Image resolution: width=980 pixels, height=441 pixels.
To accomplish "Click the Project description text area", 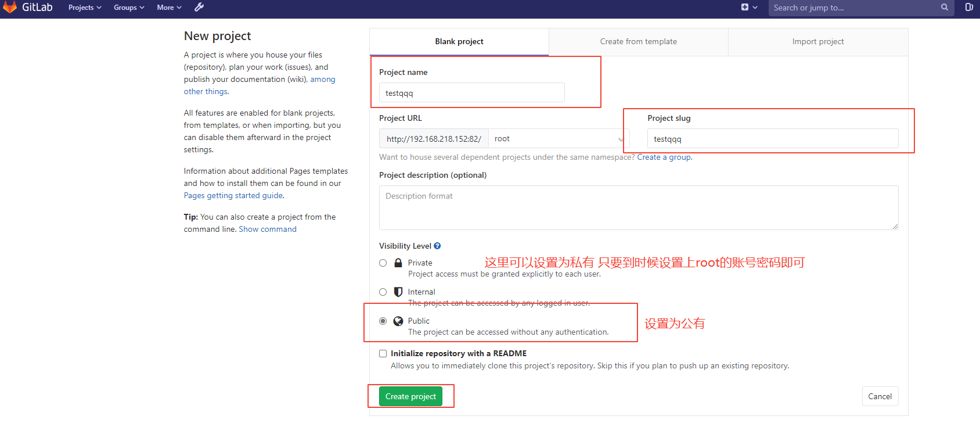I will click(639, 207).
